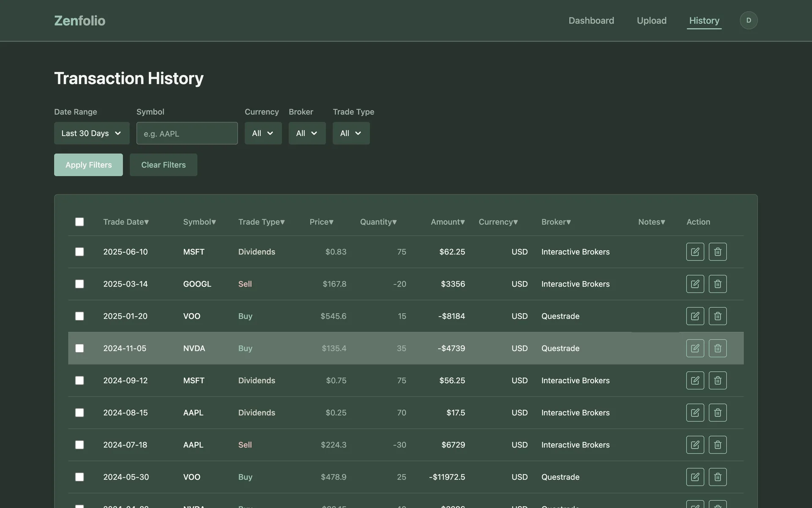Delete the AAPL 2024-07-18 sell transaction
This screenshot has width=812, height=508.
[718, 444]
